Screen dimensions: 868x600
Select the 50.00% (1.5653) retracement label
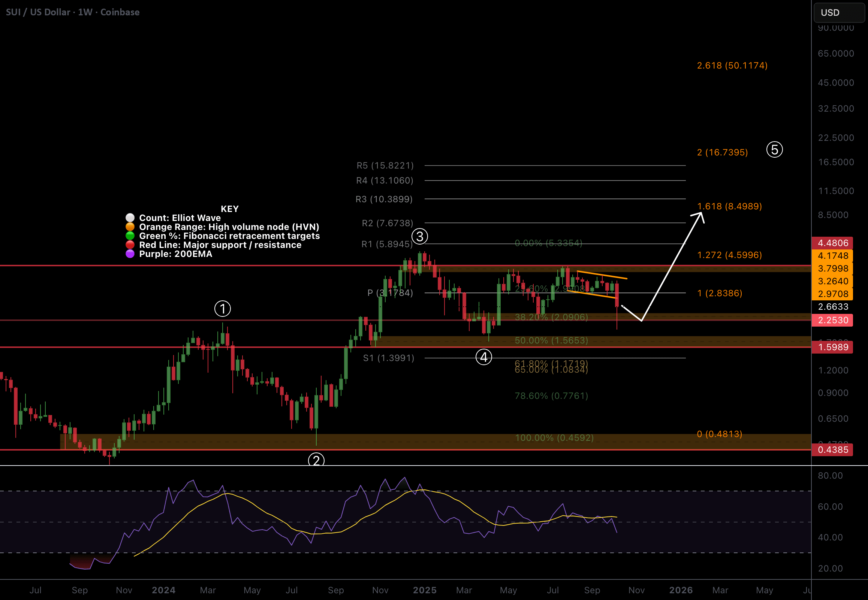pos(551,340)
